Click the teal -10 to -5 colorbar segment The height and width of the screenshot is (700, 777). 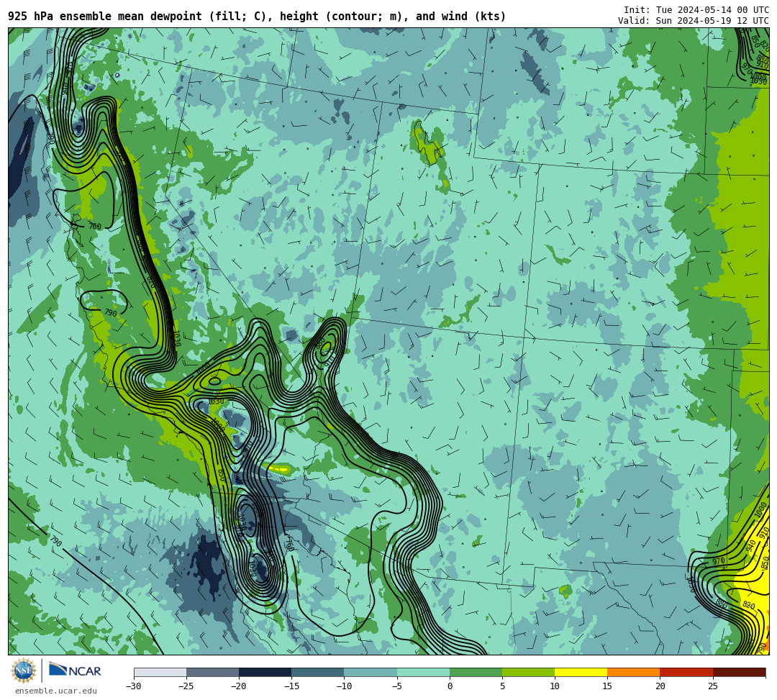pos(371,672)
